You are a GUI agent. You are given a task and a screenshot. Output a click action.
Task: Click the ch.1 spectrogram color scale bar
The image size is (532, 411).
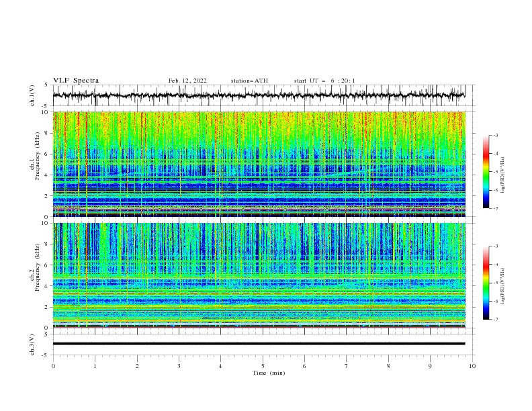tap(486, 172)
